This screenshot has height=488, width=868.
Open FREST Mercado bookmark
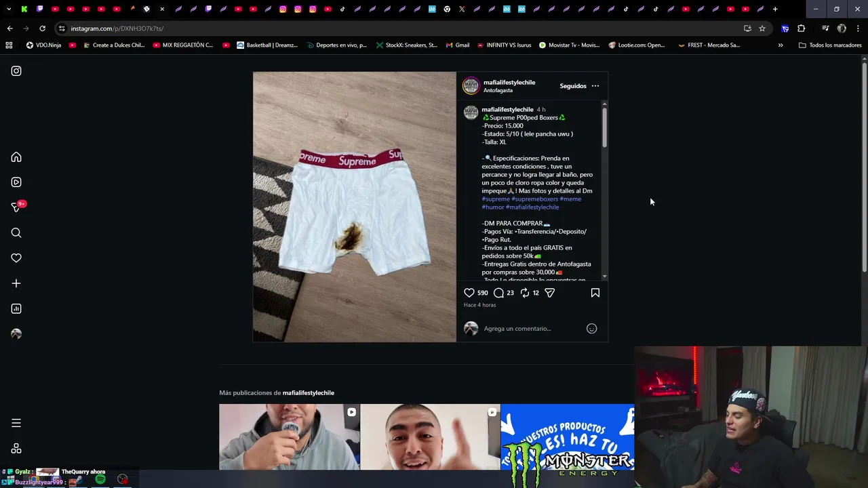709,45
